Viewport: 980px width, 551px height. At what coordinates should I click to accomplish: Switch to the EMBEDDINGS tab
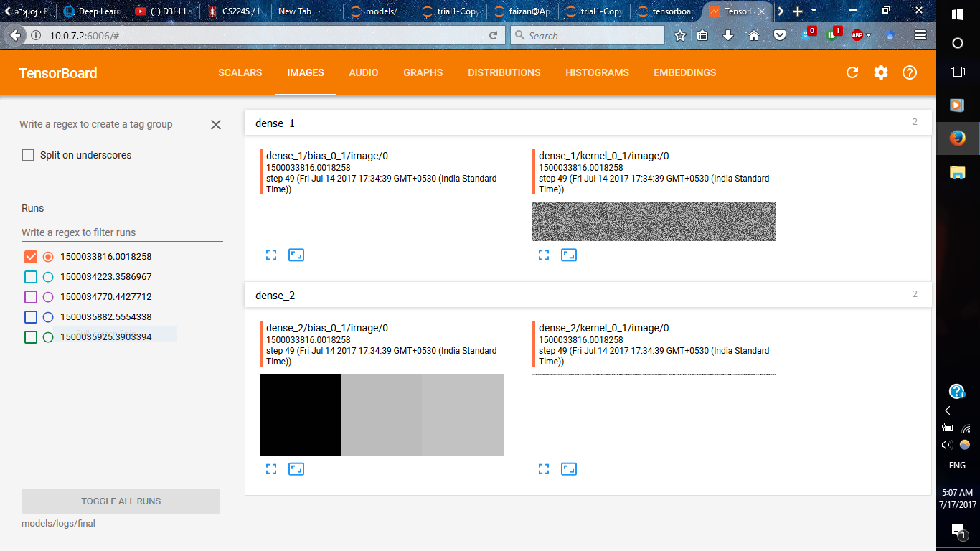(685, 72)
